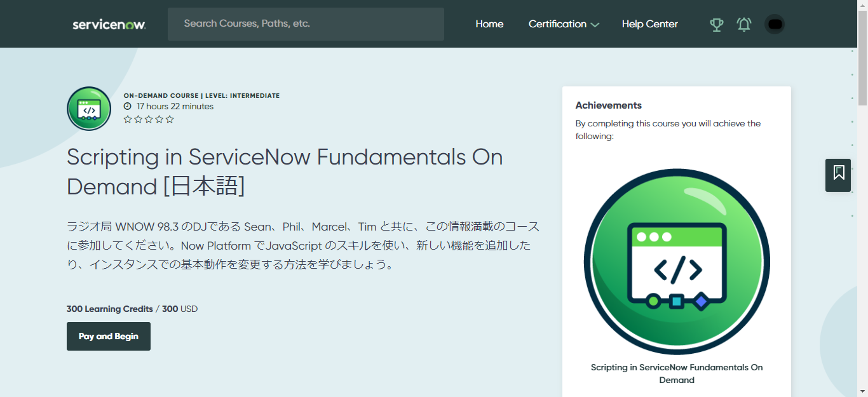Select the middle star of the rating
Image resolution: width=868 pixels, height=397 pixels.
click(148, 119)
